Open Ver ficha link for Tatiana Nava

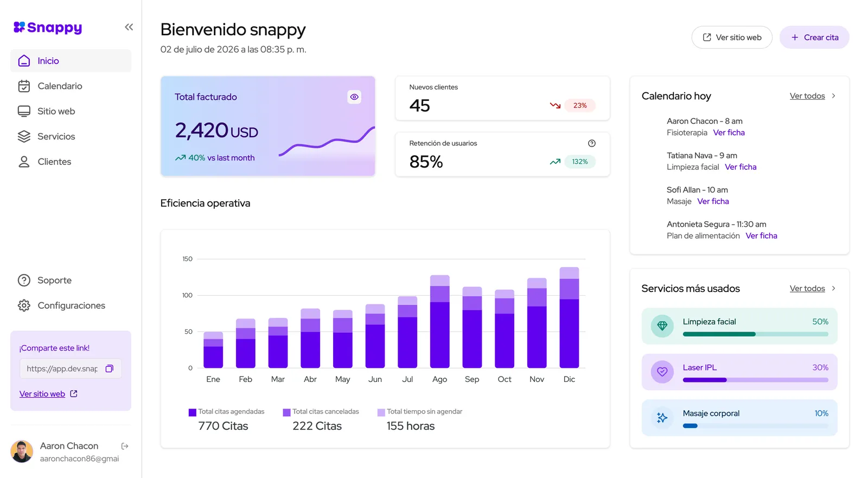click(x=741, y=167)
